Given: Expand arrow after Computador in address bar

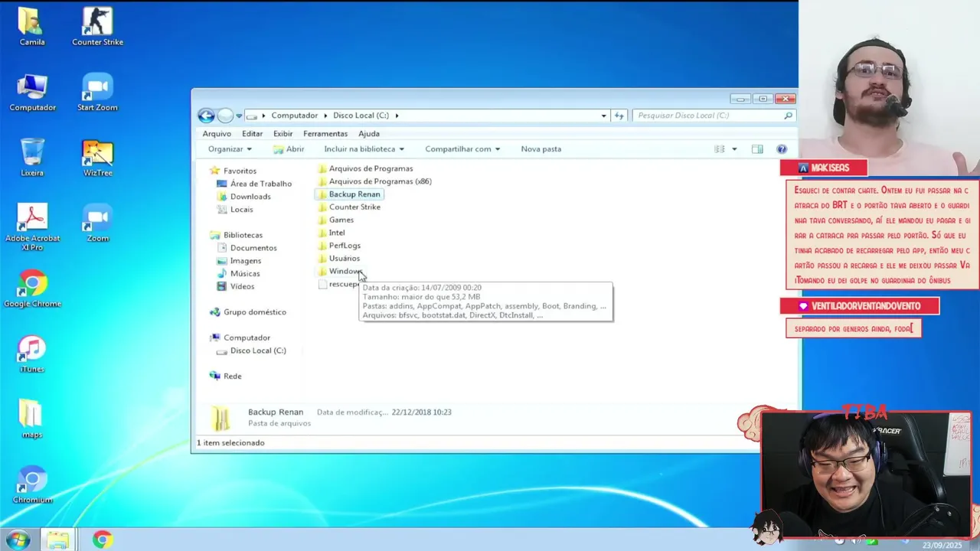Looking at the screenshot, I should pyautogui.click(x=326, y=116).
